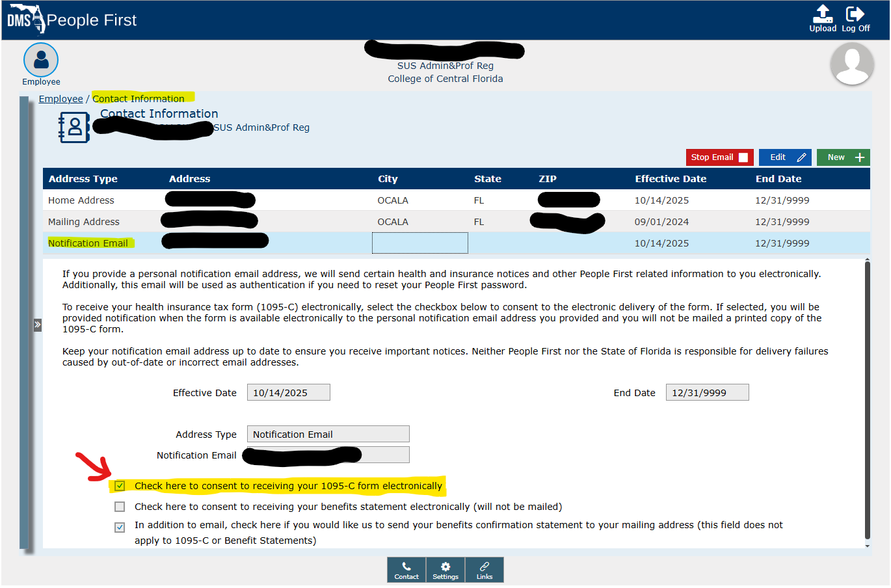This screenshot has height=588, width=891.
Task: Click the New button to add address
Action: coord(843,157)
